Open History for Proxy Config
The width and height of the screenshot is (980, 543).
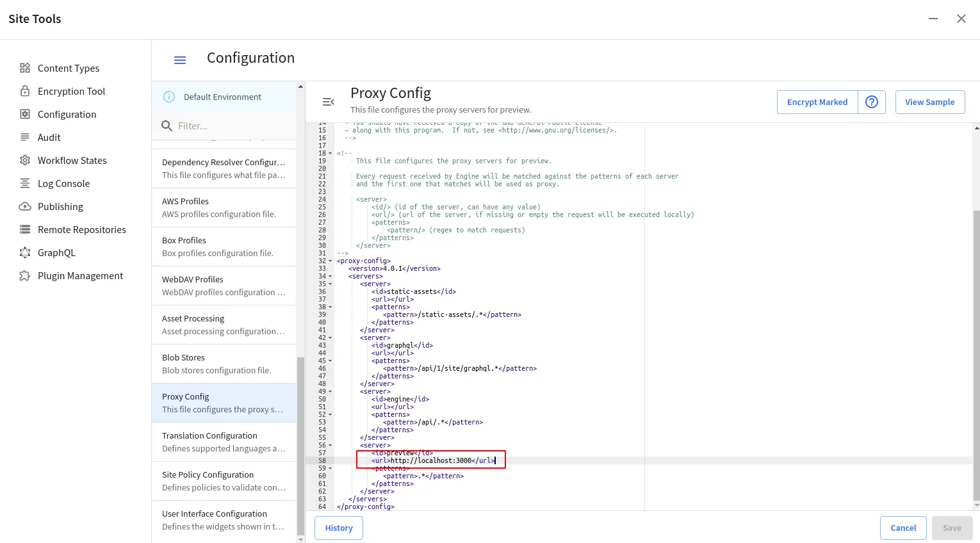[x=338, y=528]
